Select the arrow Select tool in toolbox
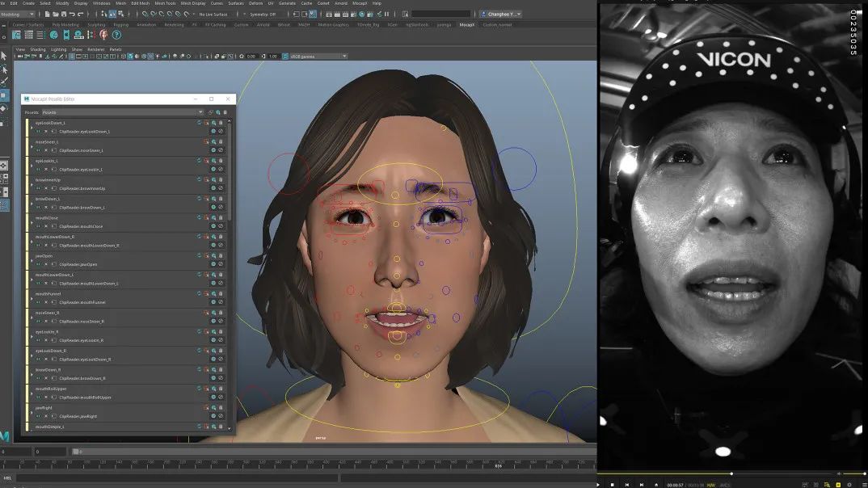 click(4, 56)
